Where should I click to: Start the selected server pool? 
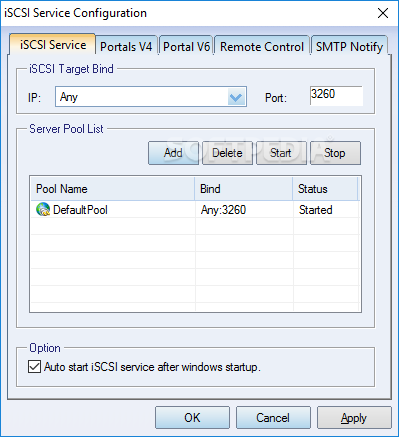[281, 153]
